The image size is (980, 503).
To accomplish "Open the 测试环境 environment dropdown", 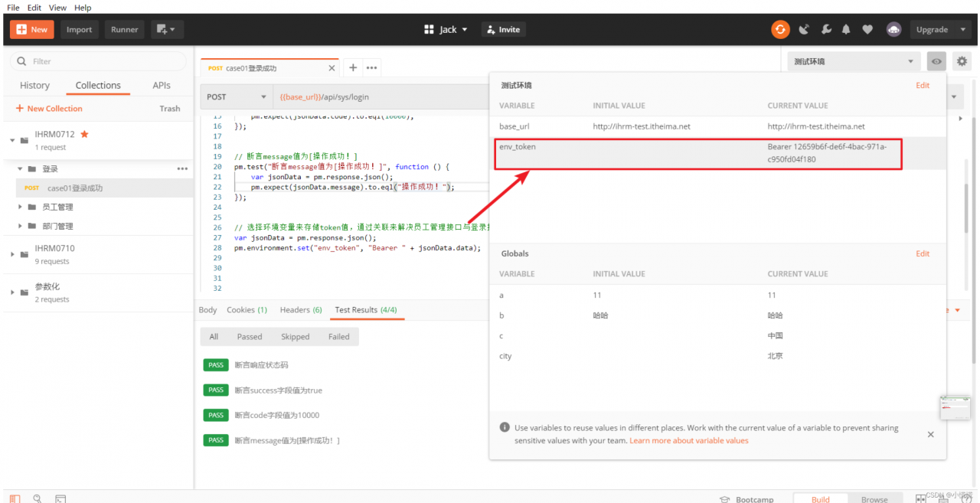I will [854, 61].
